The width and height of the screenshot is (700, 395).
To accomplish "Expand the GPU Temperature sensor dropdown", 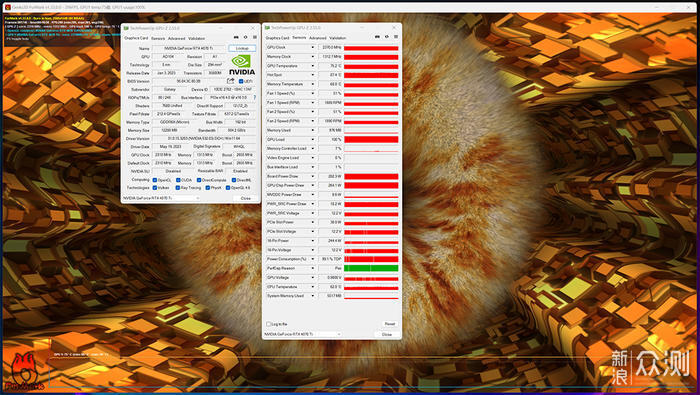I will pos(312,66).
